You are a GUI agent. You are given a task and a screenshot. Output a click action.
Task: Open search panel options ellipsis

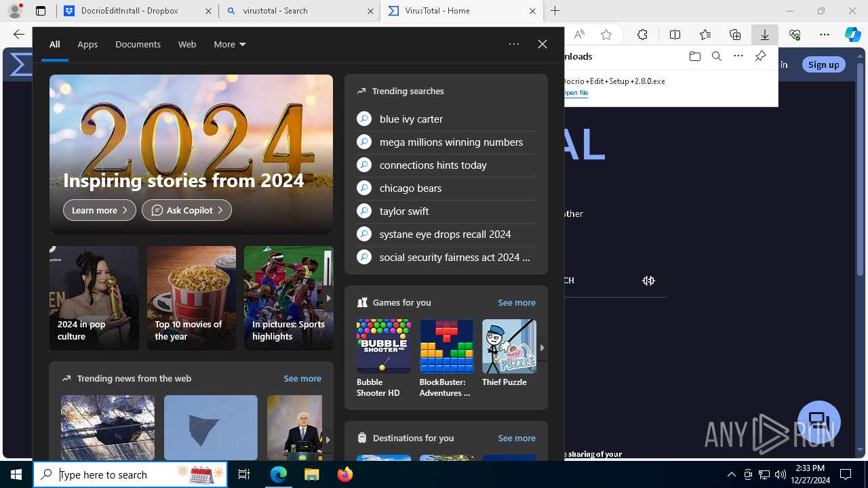(514, 44)
